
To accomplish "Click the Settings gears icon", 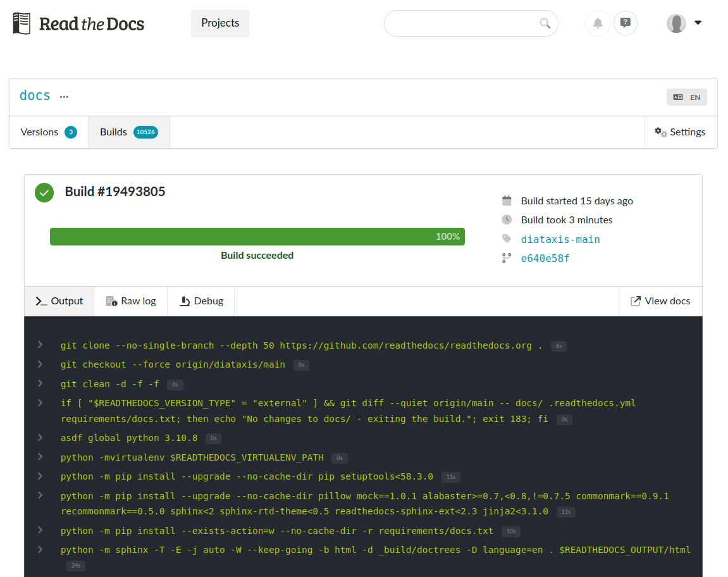I will point(661,132).
